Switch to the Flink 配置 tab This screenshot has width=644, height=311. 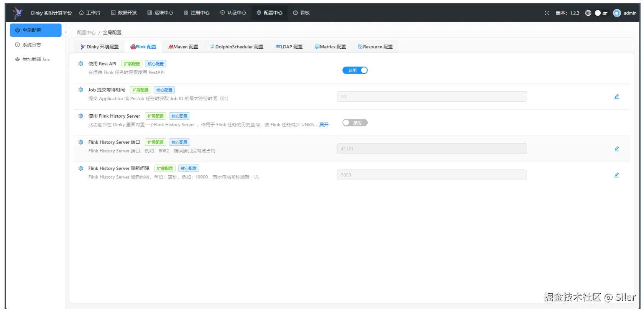click(143, 47)
